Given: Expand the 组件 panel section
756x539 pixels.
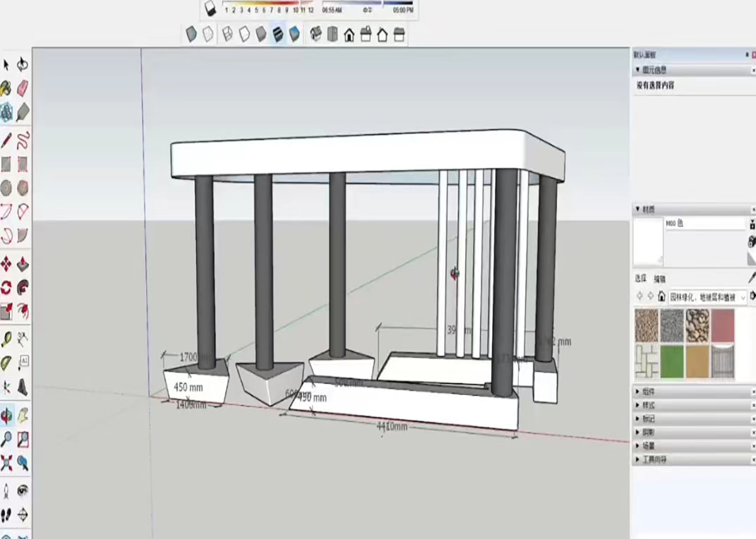Looking at the screenshot, I should pos(649,392).
